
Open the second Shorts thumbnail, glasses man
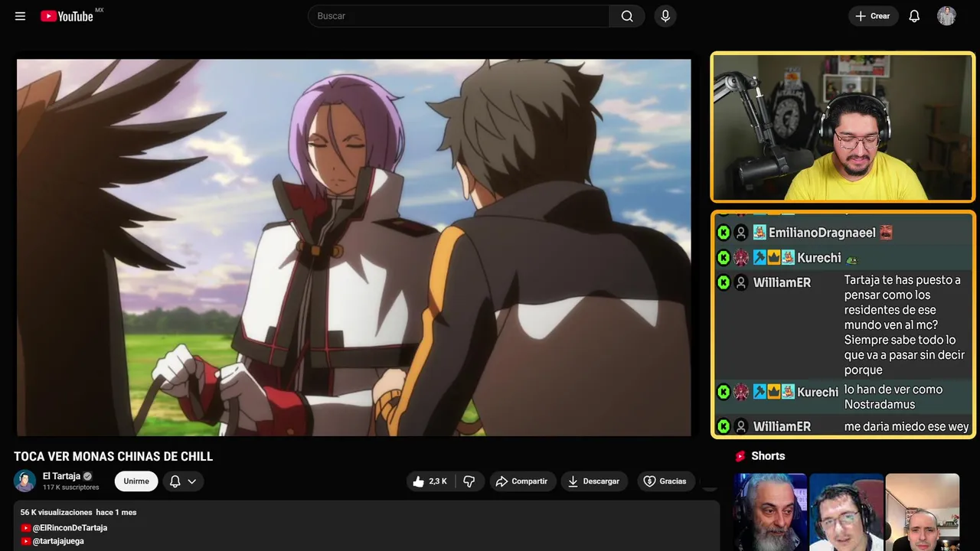846,512
